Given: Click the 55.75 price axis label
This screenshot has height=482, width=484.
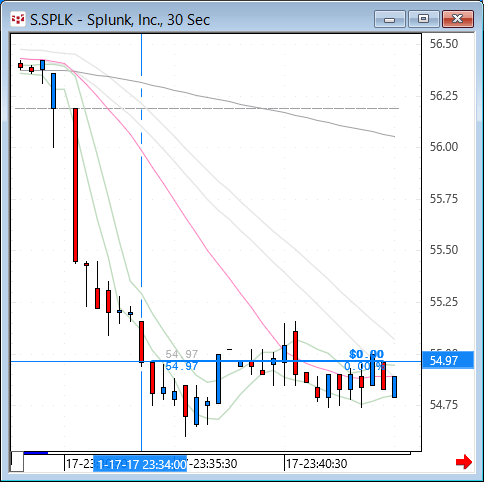Looking at the screenshot, I should coord(443,199).
